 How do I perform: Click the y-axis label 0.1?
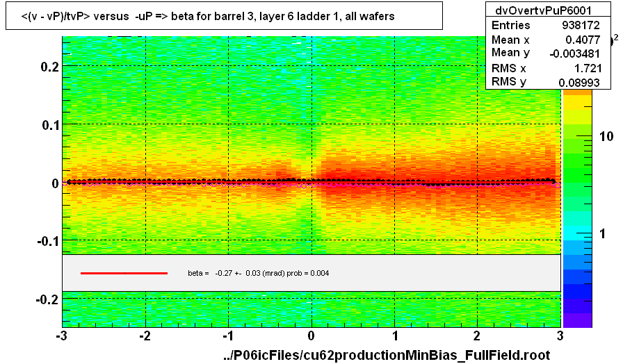click(x=51, y=125)
